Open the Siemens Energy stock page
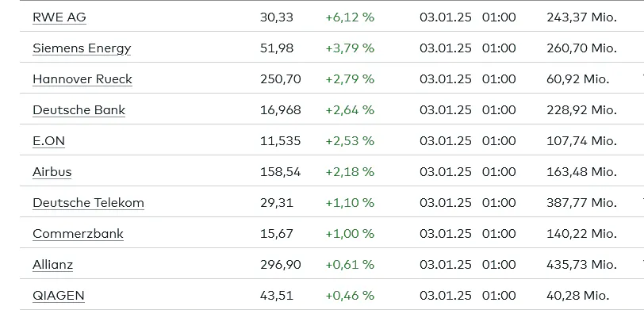 click(x=82, y=48)
